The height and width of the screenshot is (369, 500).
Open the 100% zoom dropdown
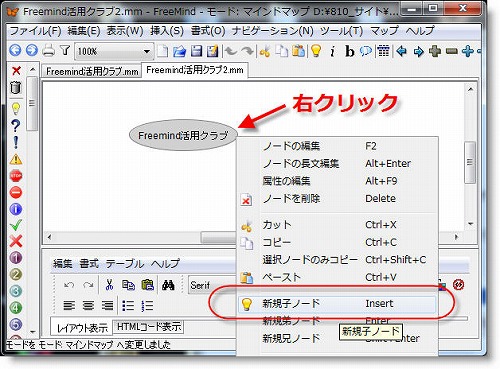point(114,51)
